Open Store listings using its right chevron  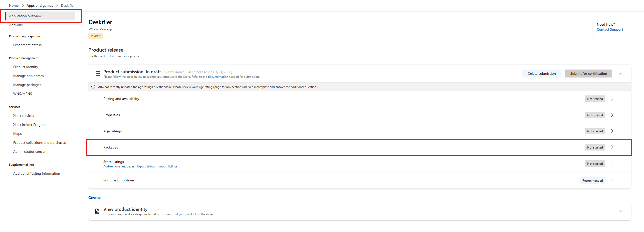click(612, 164)
